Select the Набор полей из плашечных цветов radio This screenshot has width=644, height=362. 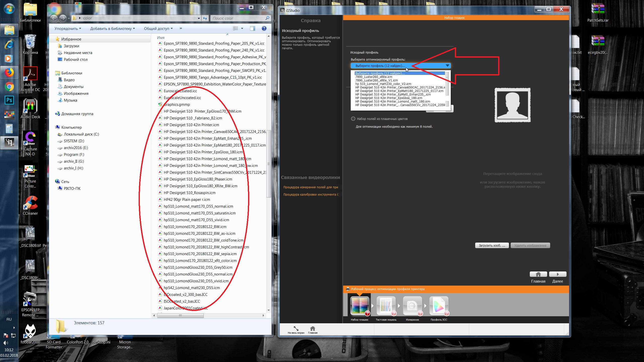coord(353,119)
